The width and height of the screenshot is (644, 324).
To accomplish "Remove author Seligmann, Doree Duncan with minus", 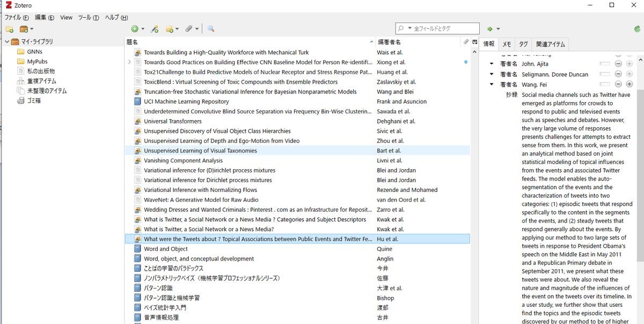I will (x=618, y=74).
